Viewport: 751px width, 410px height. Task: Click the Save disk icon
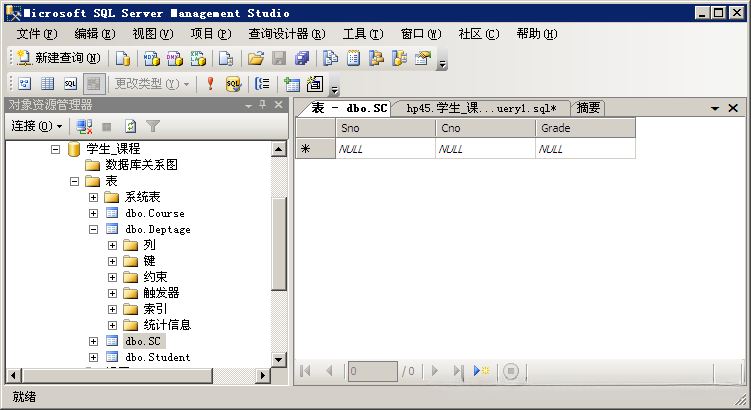click(279, 58)
